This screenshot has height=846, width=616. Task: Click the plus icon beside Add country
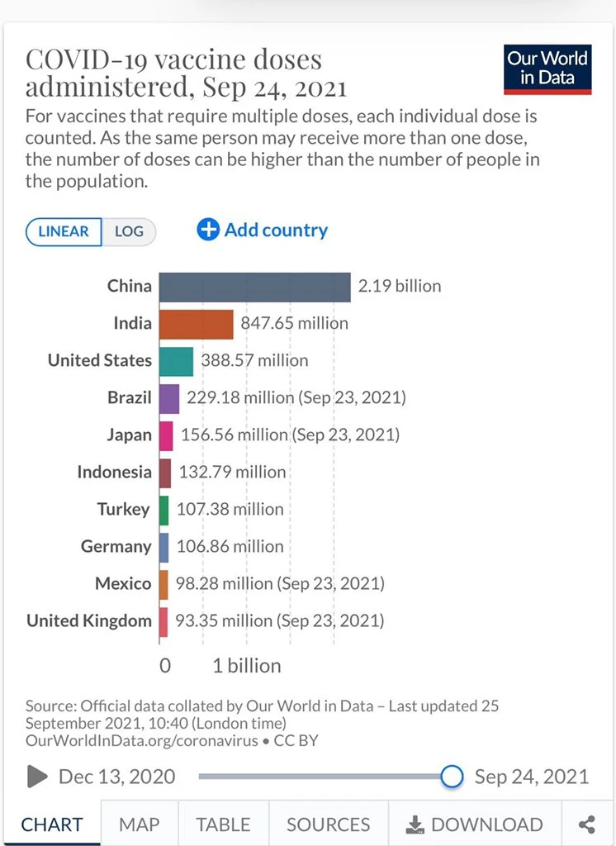click(x=208, y=230)
